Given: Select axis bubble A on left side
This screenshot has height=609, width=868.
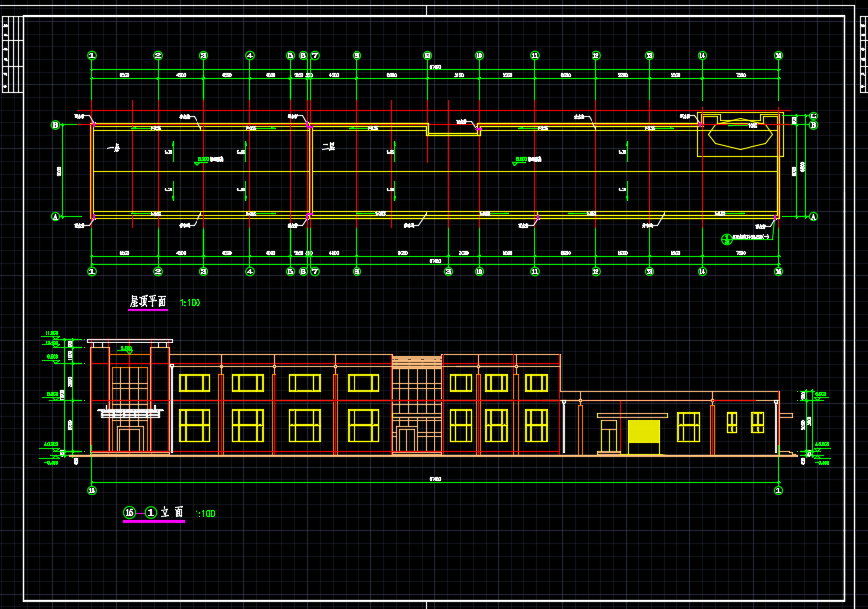Looking at the screenshot, I should [x=55, y=216].
